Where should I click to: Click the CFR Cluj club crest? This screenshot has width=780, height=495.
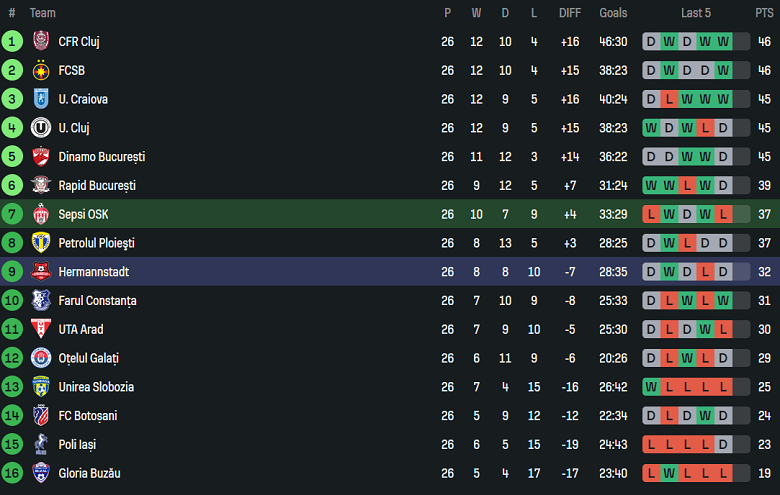point(40,41)
